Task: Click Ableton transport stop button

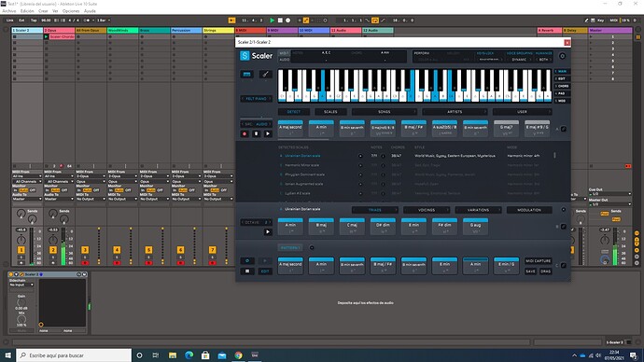Action: tap(280, 21)
